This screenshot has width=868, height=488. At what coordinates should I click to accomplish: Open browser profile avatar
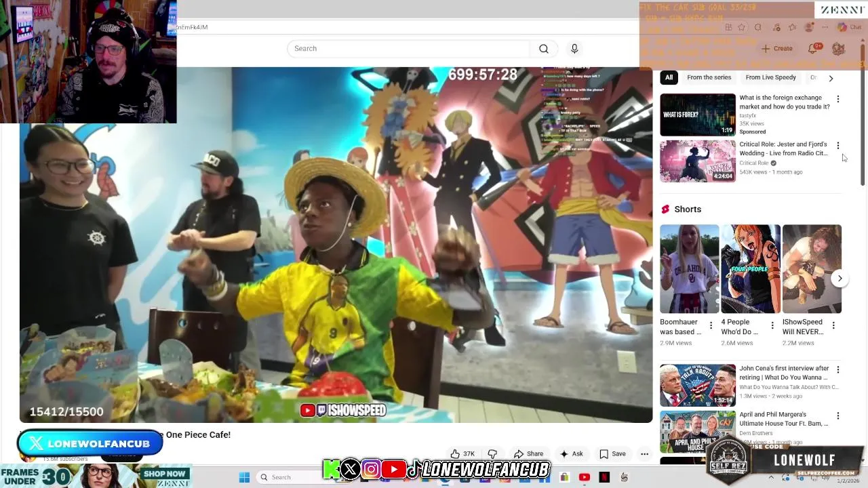tap(808, 27)
